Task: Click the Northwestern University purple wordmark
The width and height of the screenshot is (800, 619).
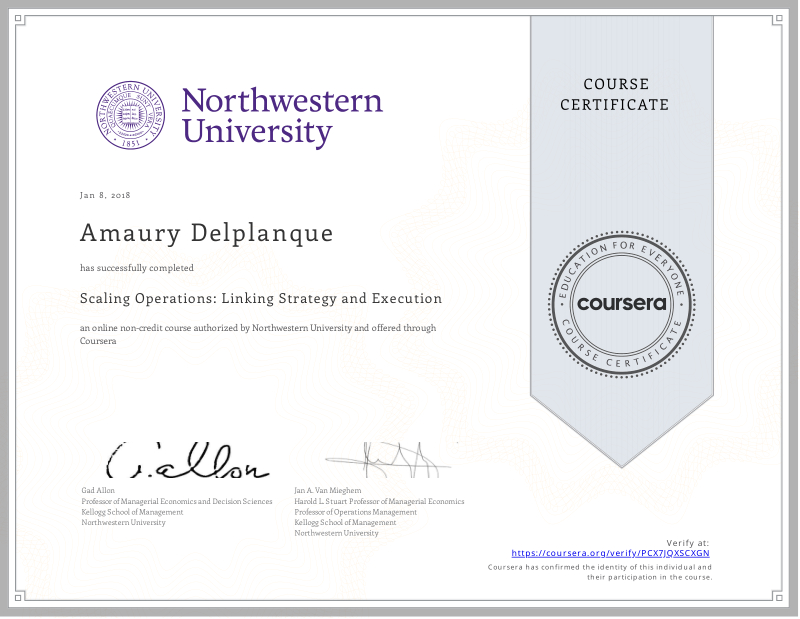Action: point(281,116)
